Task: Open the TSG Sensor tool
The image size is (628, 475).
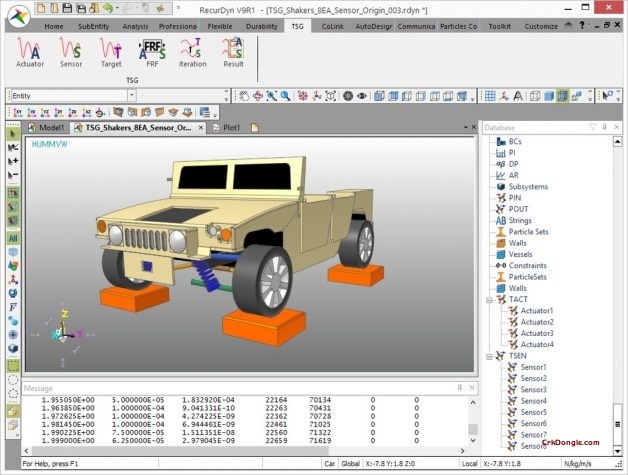Action: (71, 52)
